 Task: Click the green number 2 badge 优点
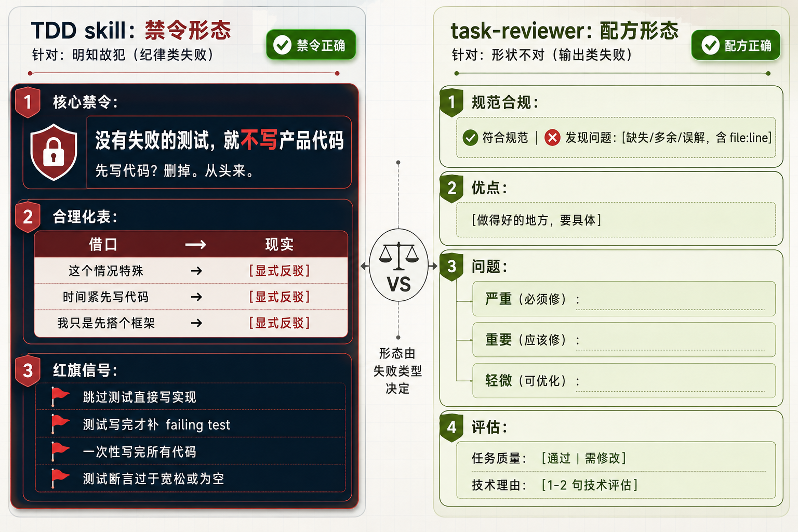451,188
